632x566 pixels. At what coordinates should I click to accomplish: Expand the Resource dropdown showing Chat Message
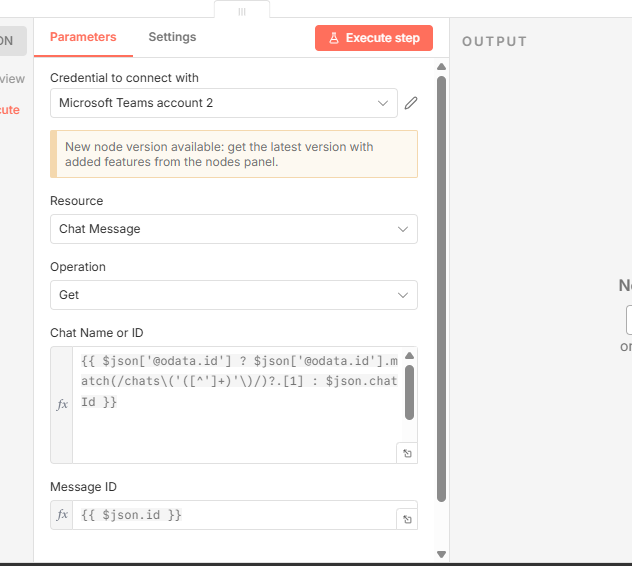pos(233,229)
